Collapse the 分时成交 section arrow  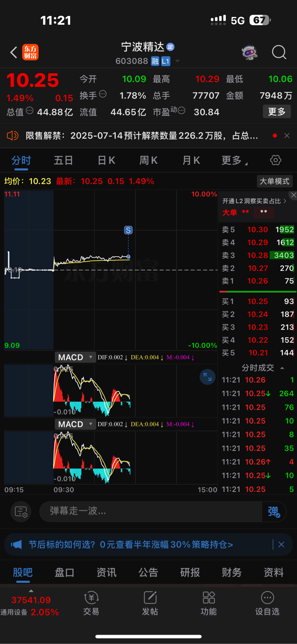point(282,368)
